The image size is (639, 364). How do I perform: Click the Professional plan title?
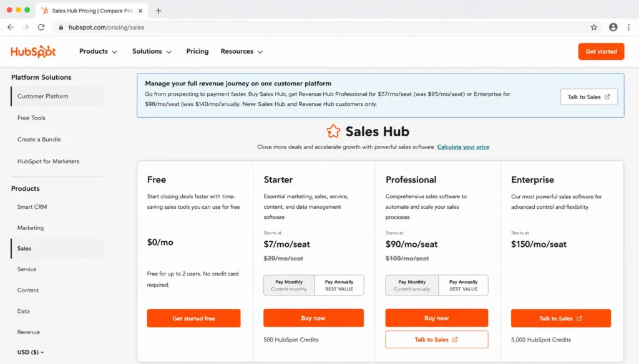pyautogui.click(x=411, y=180)
